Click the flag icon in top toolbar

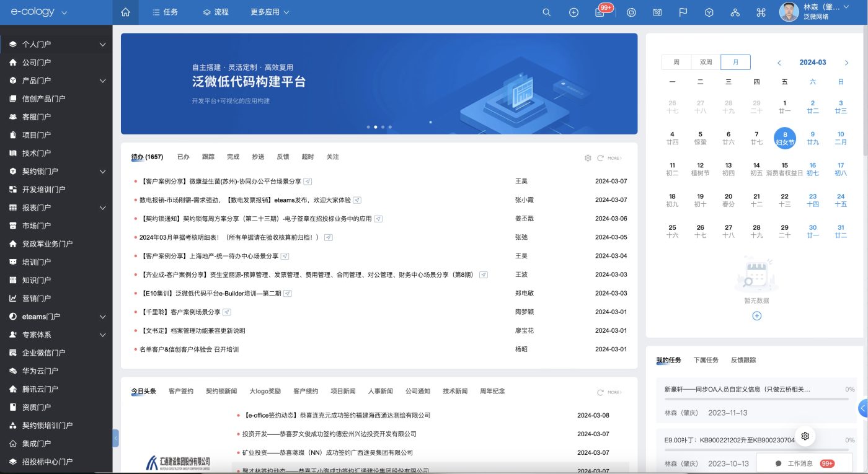tap(683, 12)
